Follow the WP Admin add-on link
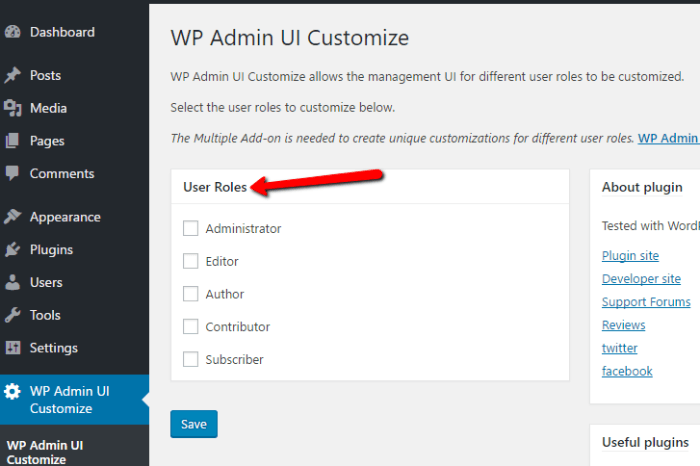This screenshot has height=466, width=700. pyautogui.click(x=668, y=138)
